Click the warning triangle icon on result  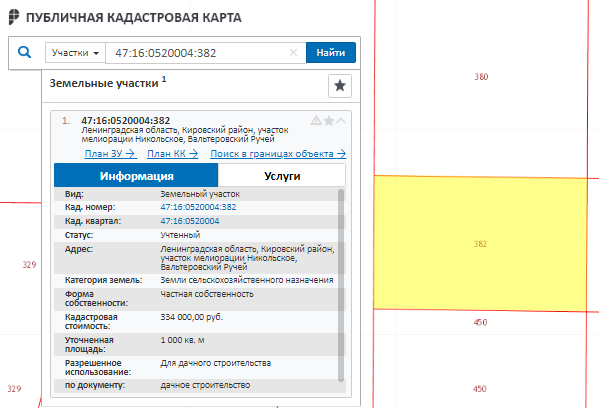(316, 121)
